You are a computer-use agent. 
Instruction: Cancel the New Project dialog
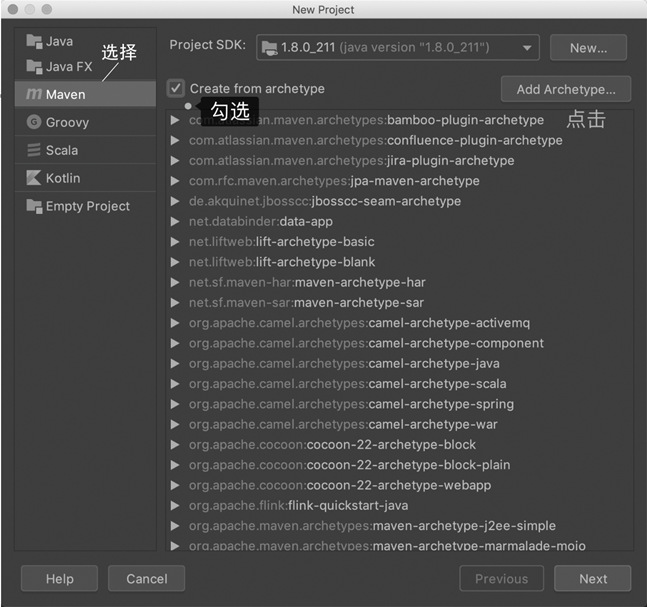tap(146, 578)
